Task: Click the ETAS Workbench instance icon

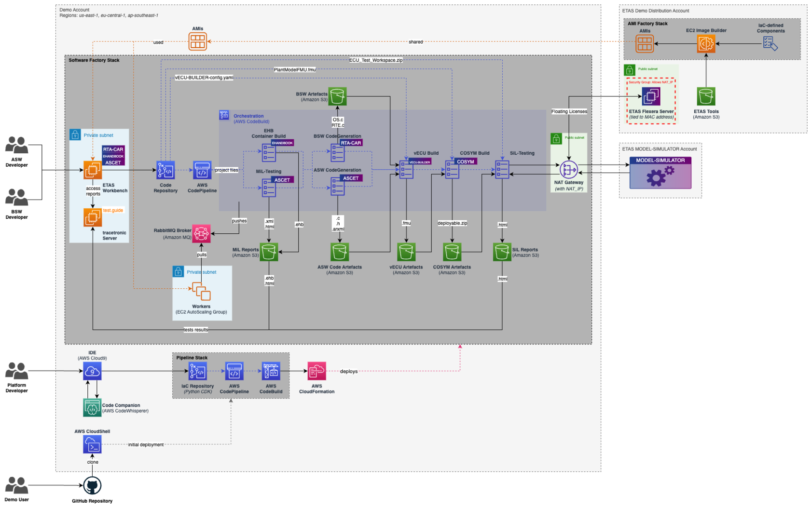Action: coord(93,170)
